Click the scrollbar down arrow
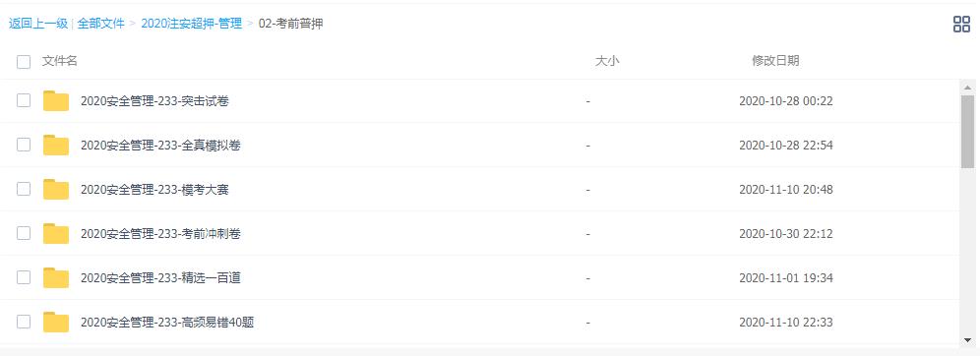This screenshot has height=356, width=980. pos(967,339)
